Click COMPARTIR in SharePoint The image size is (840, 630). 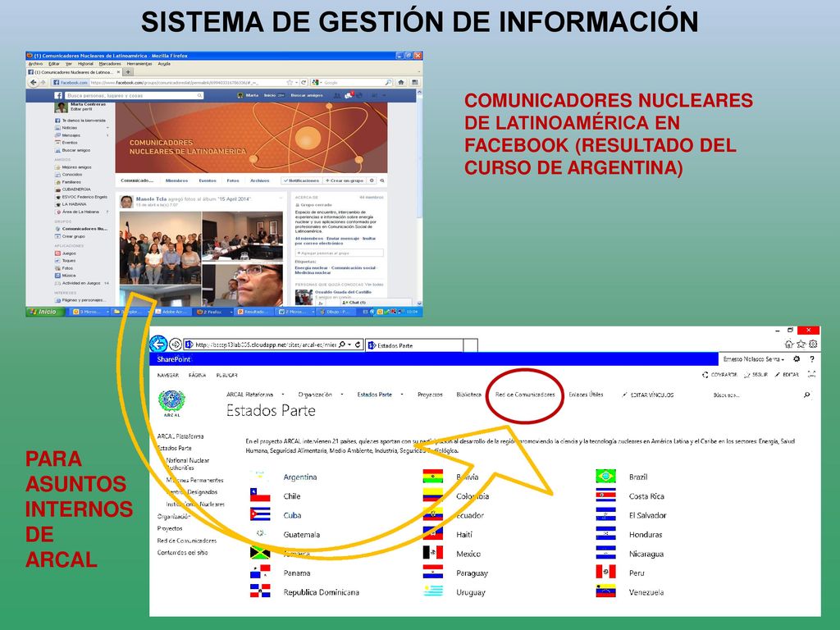719,374
